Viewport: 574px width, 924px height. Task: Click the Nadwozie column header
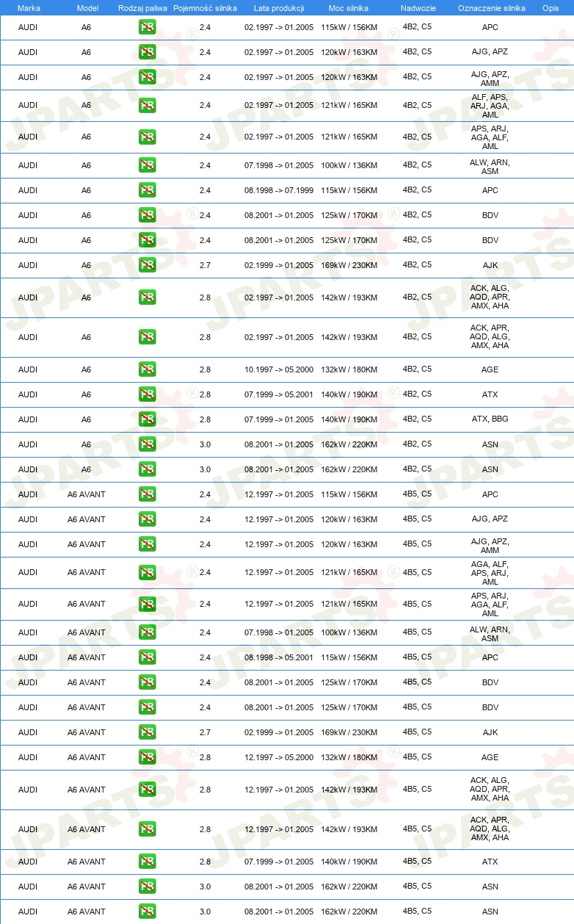point(418,8)
